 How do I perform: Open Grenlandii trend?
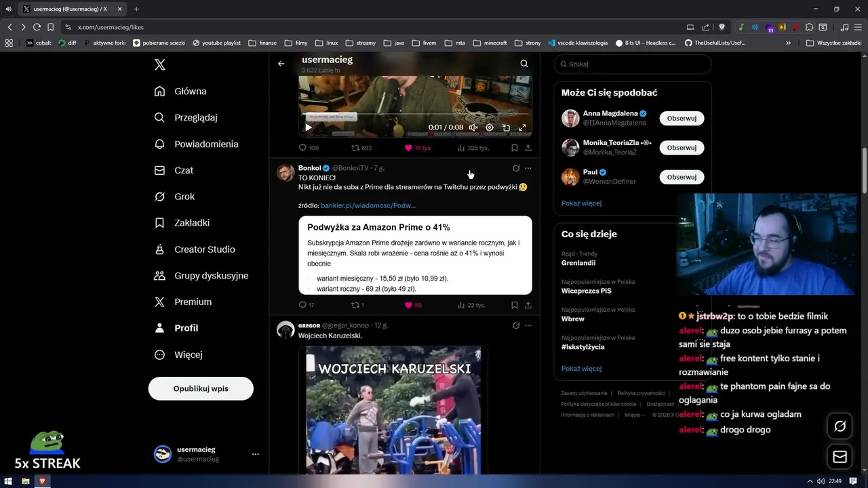click(x=578, y=263)
